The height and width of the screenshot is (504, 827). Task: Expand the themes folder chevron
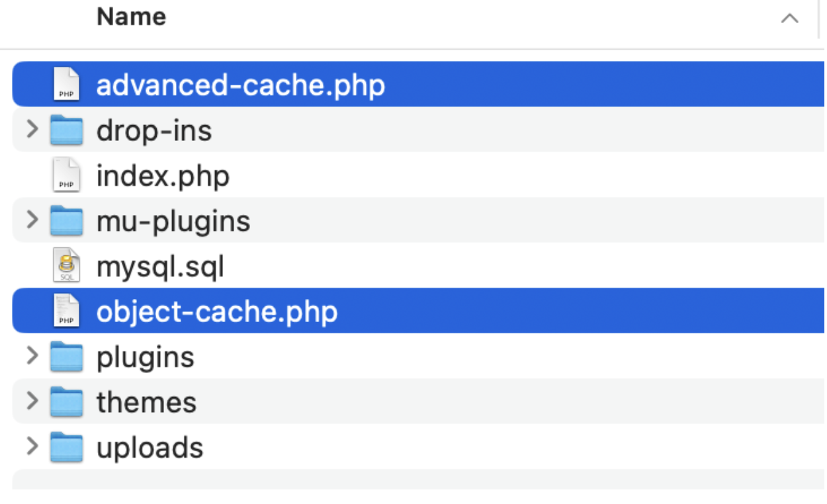(32, 400)
